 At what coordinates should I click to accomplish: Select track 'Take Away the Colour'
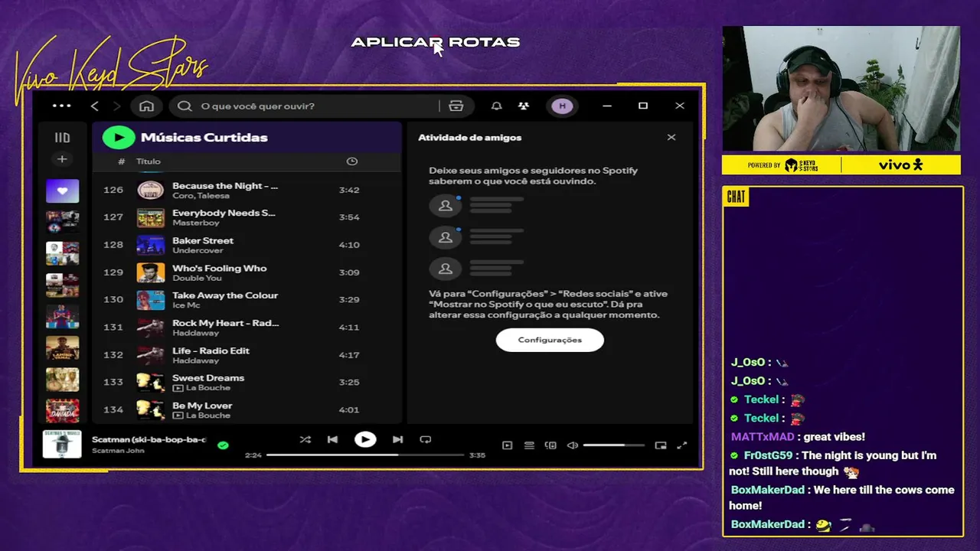pos(225,295)
